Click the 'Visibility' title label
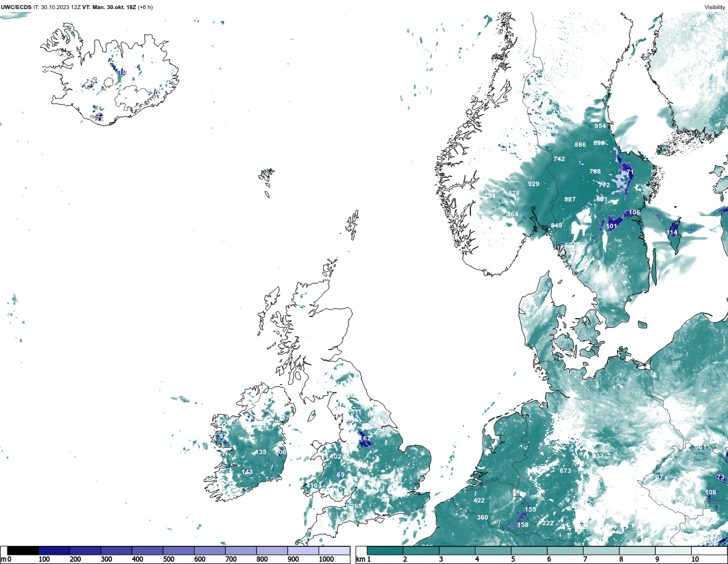 coord(715,7)
